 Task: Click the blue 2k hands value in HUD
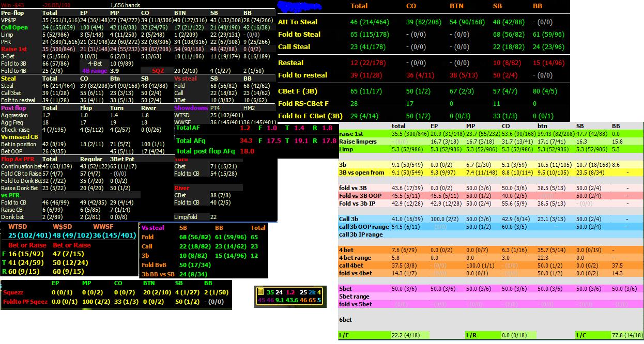click(x=312, y=292)
